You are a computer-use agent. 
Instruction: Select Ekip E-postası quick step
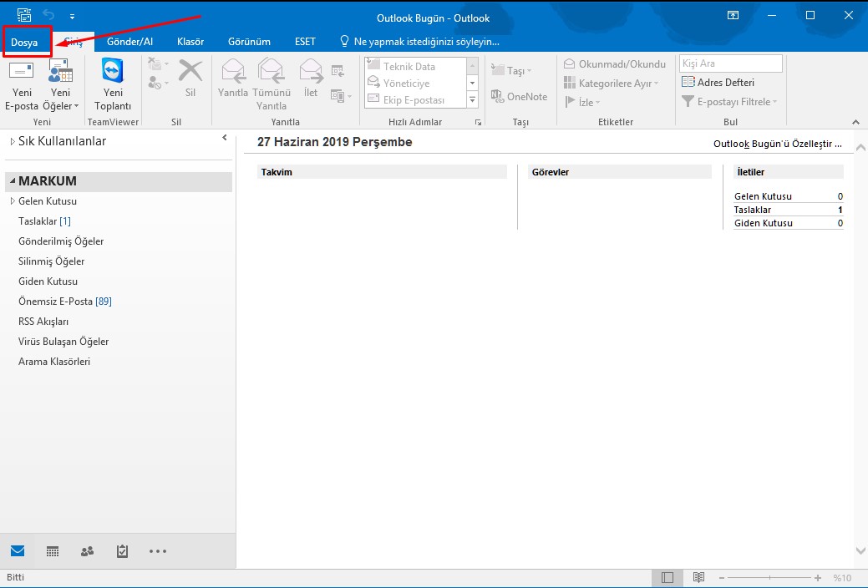(x=415, y=99)
